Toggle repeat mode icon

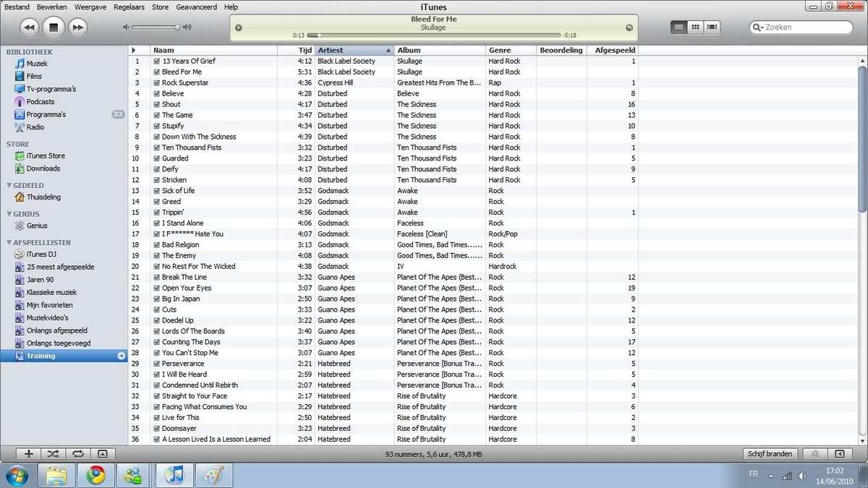77,454
